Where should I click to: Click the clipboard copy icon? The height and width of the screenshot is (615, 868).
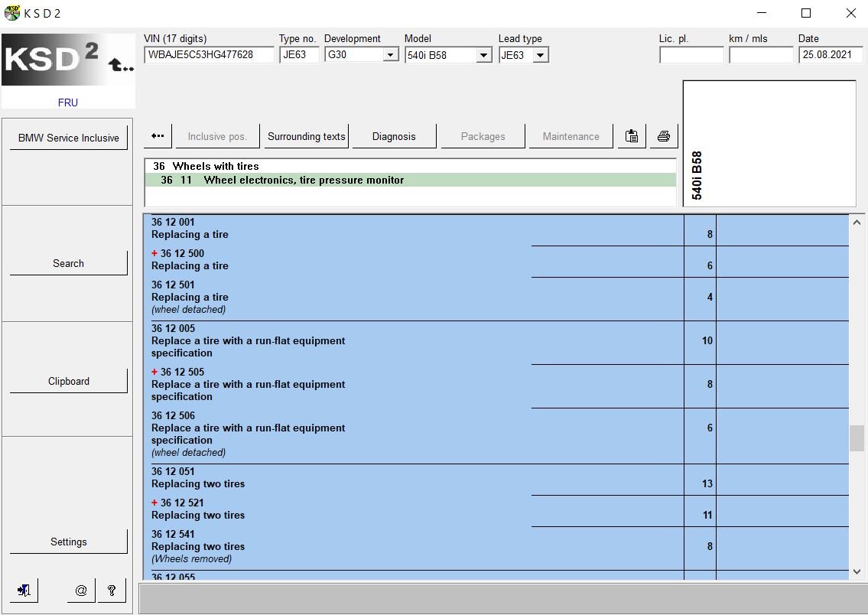(x=632, y=136)
